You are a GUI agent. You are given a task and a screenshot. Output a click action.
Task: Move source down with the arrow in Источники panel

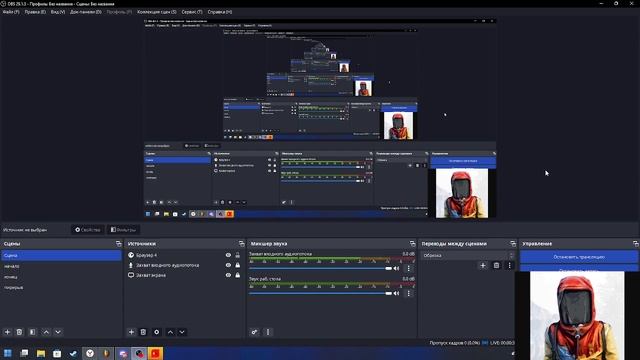pos(182,332)
